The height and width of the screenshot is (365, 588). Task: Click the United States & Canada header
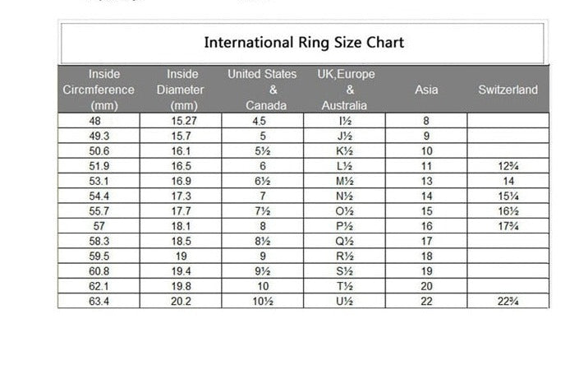(x=262, y=89)
